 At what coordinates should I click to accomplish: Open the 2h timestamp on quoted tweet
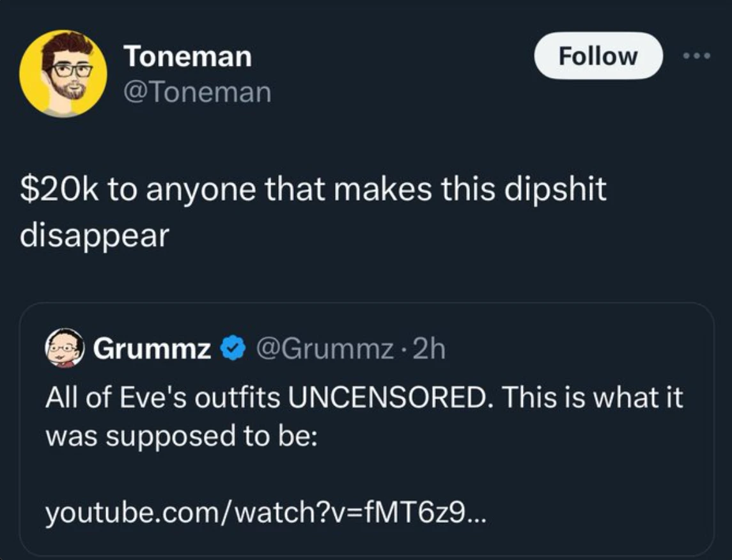[428, 349]
